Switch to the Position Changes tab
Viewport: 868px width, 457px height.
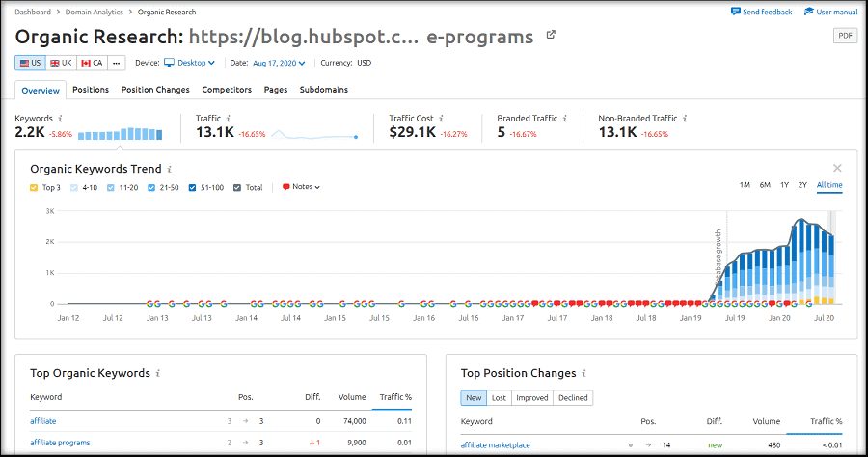click(x=155, y=90)
